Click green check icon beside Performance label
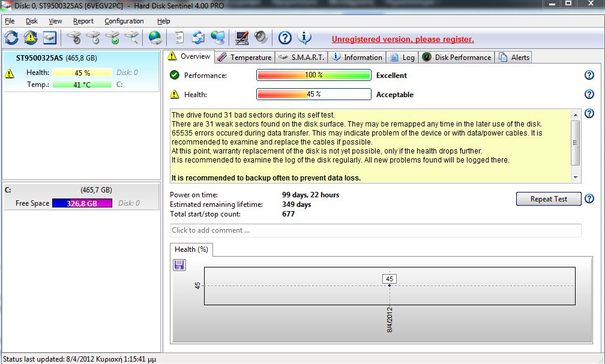The image size is (605, 364). click(x=175, y=75)
